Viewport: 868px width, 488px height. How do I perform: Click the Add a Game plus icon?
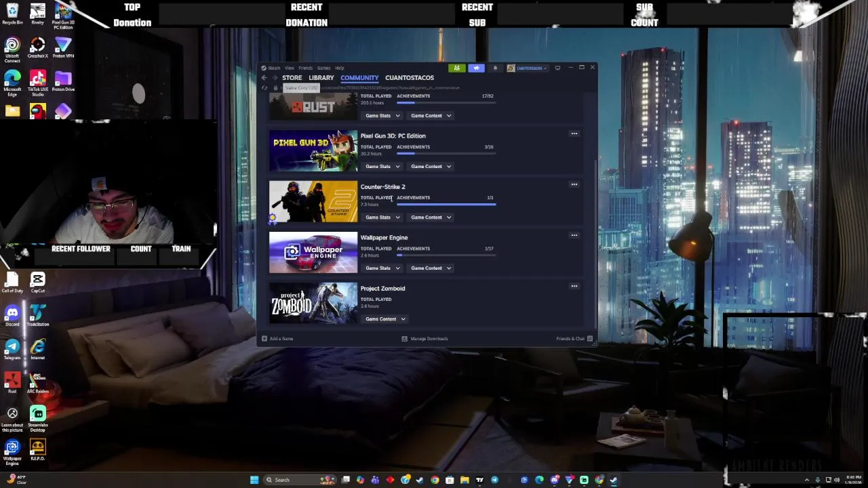264,338
